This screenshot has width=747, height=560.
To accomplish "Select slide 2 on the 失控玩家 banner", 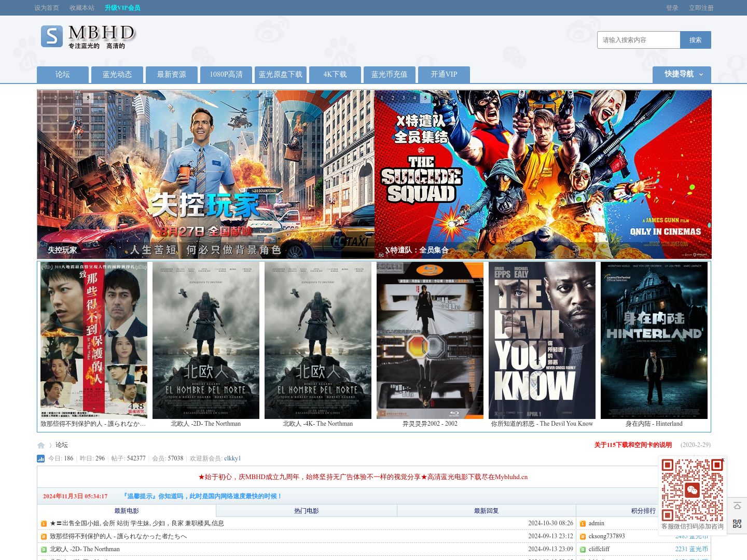I will (x=56, y=98).
